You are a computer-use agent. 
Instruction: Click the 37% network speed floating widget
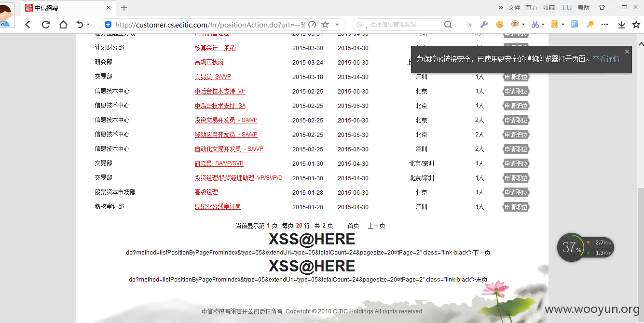585,247
